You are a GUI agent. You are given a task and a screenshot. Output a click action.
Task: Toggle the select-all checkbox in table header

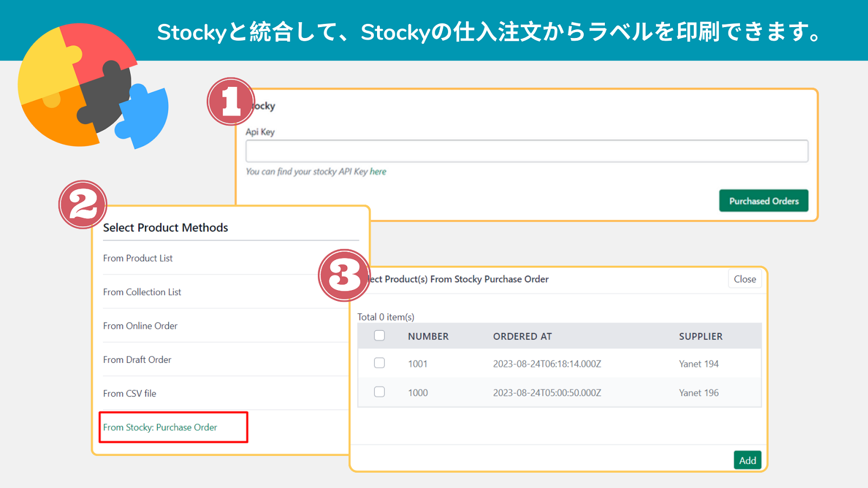coord(380,336)
